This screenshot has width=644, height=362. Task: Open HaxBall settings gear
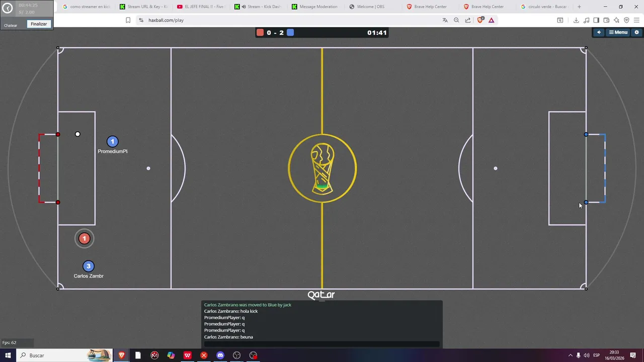[x=636, y=32]
